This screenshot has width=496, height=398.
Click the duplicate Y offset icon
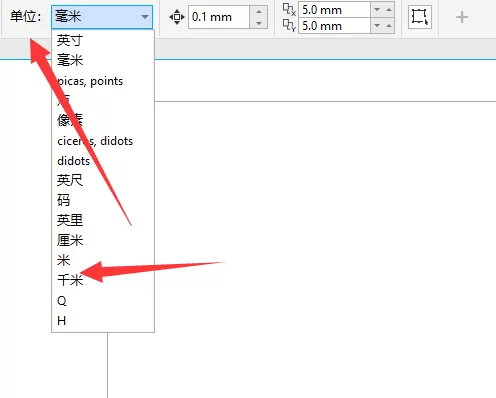pos(289,25)
